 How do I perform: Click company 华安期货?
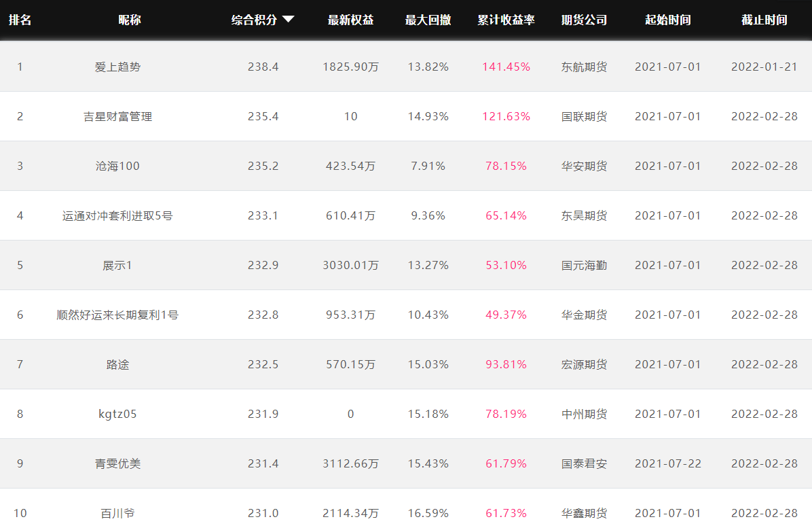[x=584, y=166]
